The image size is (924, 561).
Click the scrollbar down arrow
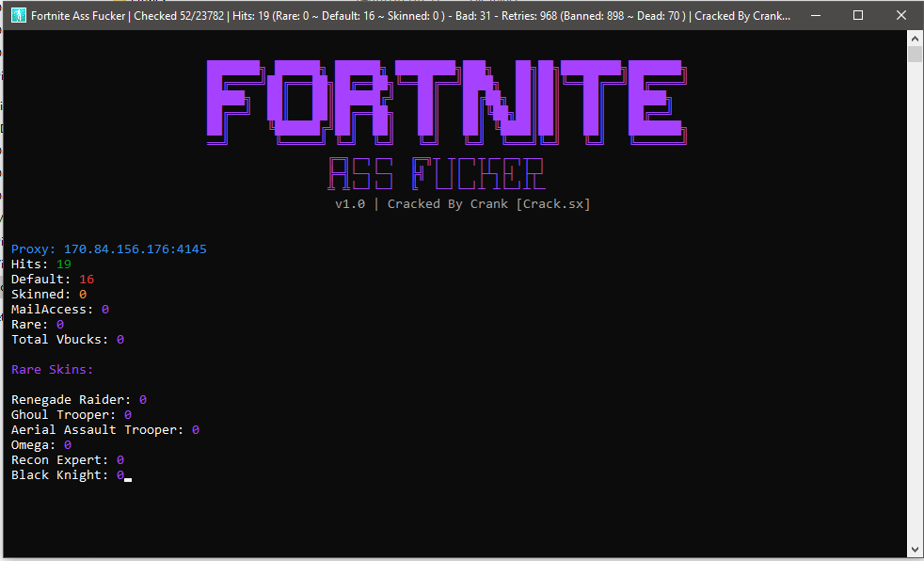[915, 550]
